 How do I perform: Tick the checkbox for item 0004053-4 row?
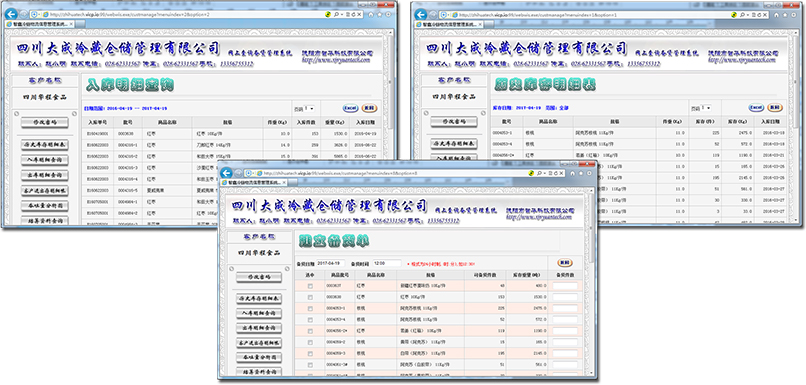pos(309,320)
